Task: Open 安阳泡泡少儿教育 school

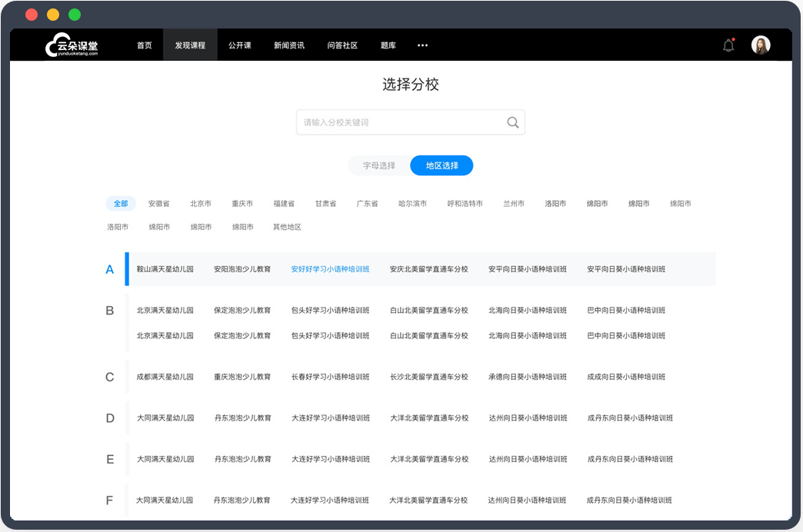Action: point(242,269)
